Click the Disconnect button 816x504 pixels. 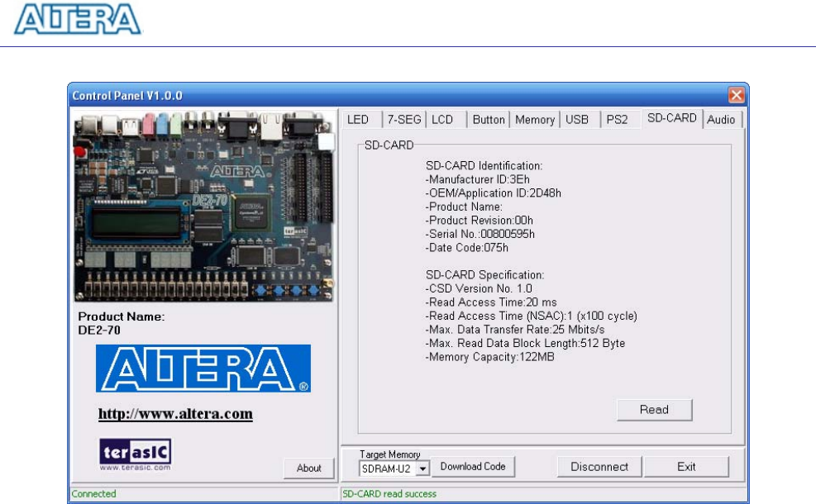[x=599, y=467]
